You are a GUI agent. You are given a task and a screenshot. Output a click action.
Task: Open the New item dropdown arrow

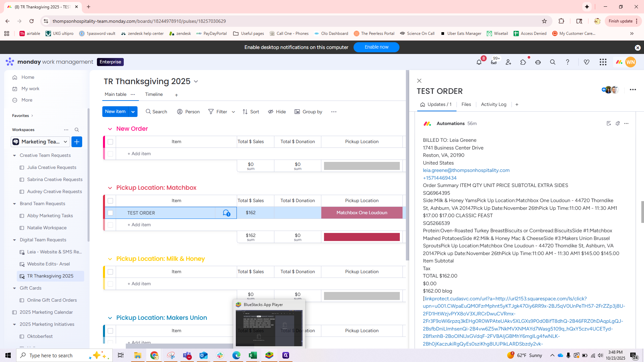coord(133,112)
